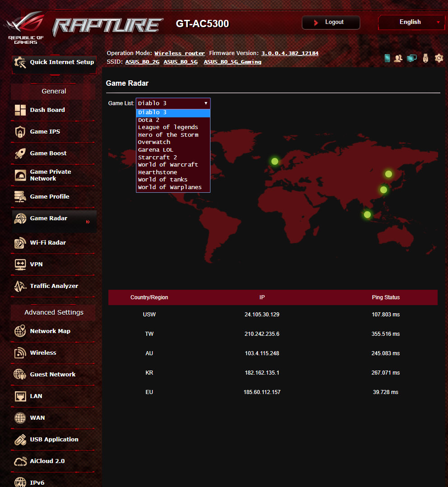
Task: Collapse the Game List dropdown showing Diablo 3
Action: tap(173, 103)
